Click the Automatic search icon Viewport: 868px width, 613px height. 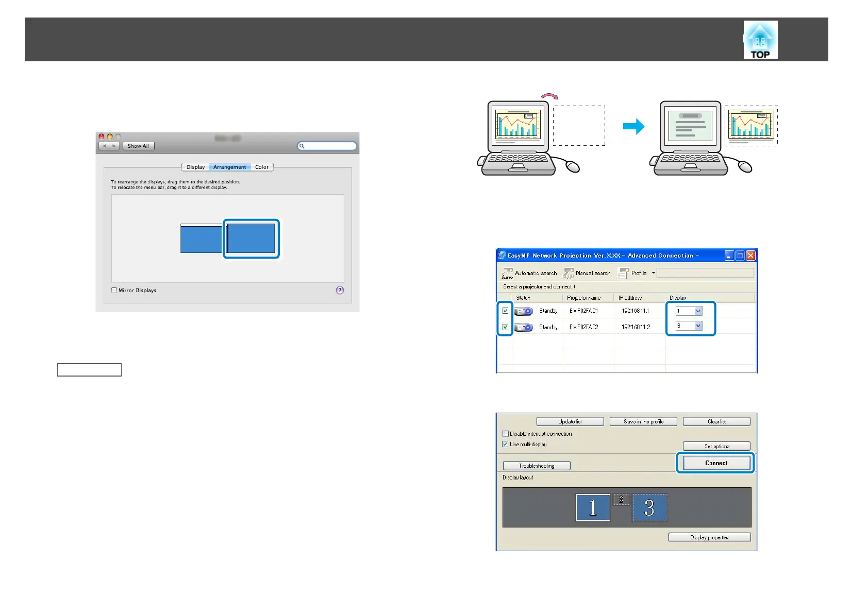pos(507,273)
